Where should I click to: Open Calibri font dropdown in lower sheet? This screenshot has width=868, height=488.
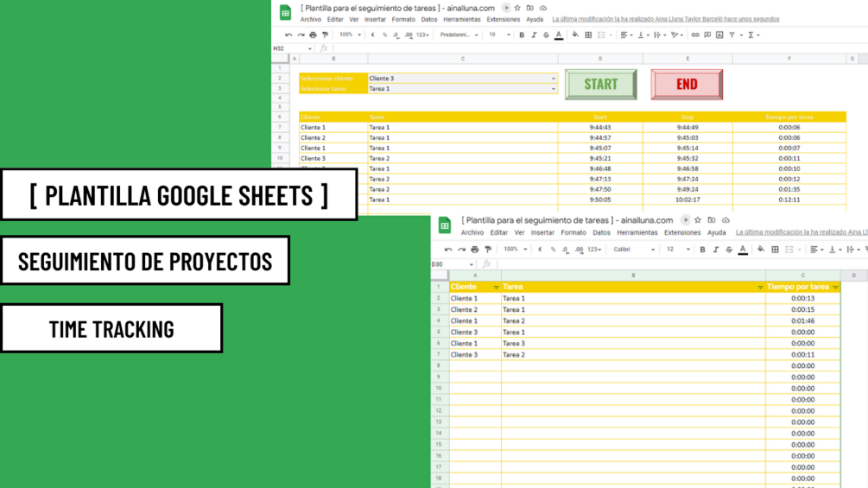pyautogui.click(x=634, y=250)
